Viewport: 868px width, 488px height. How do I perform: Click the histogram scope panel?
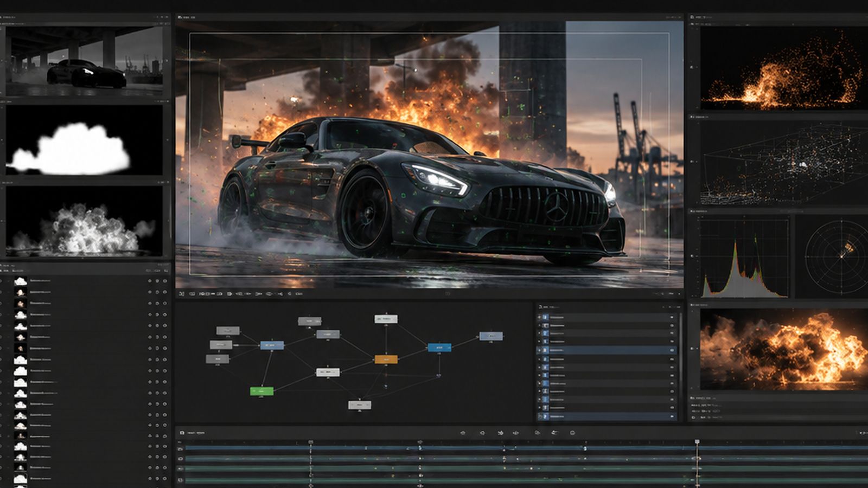(743, 256)
